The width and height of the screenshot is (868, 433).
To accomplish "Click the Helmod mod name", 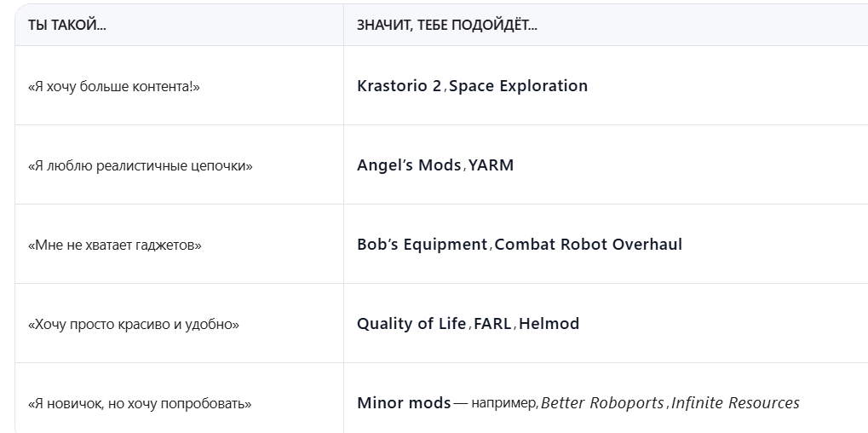I will [x=549, y=324].
